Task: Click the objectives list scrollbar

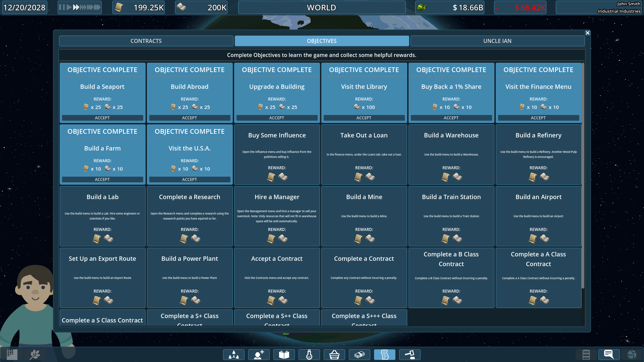Action: [583, 175]
